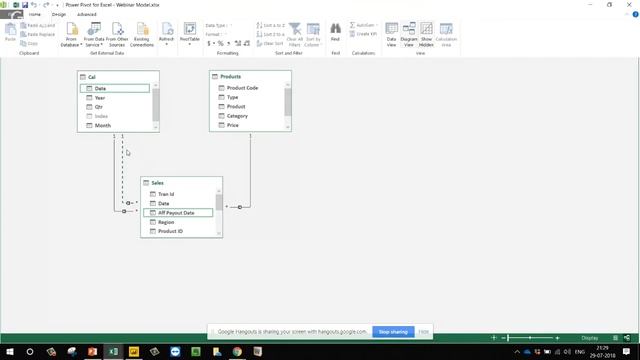Image resolution: width=640 pixels, height=360 pixels.
Task: Open the Advanced ribbon tab
Action: 87,14
